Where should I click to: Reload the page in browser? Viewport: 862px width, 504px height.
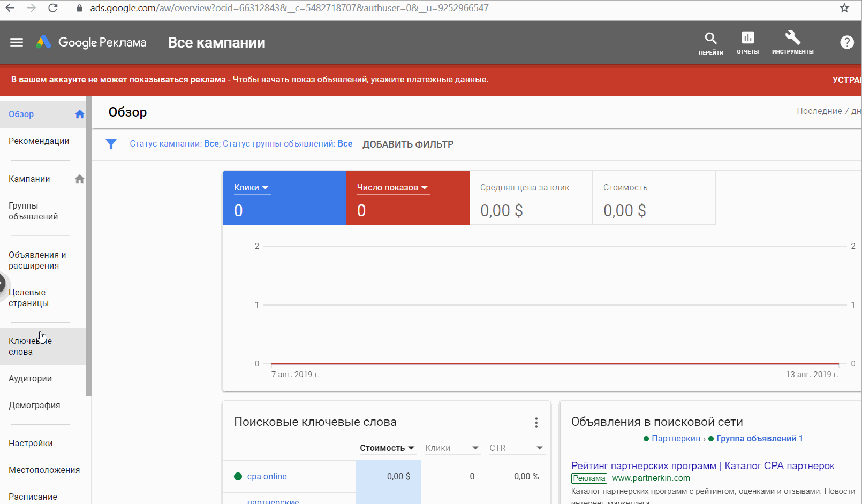pyautogui.click(x=52, y=8)
